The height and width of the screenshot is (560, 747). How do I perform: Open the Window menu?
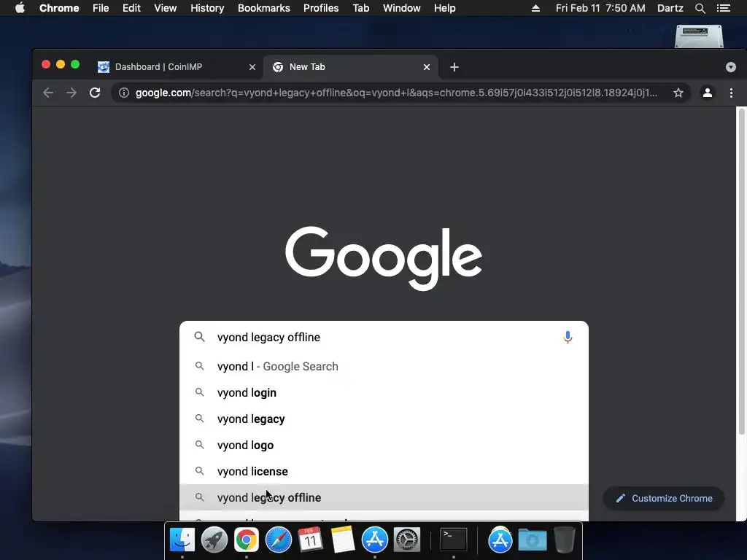402,8
